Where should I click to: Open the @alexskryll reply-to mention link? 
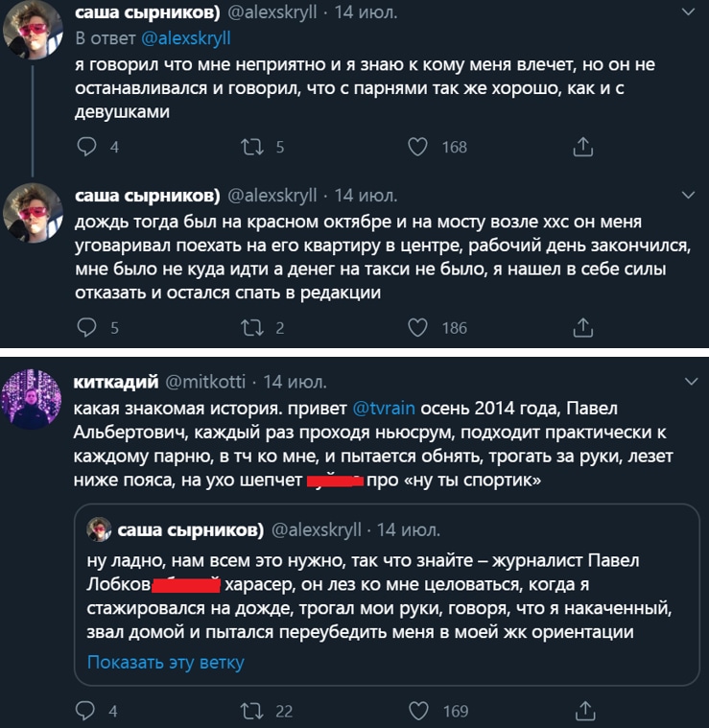pos(186,38)
